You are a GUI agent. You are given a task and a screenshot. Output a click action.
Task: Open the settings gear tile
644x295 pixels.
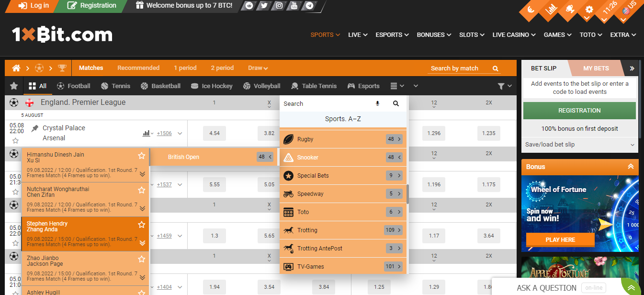[589, 10]
